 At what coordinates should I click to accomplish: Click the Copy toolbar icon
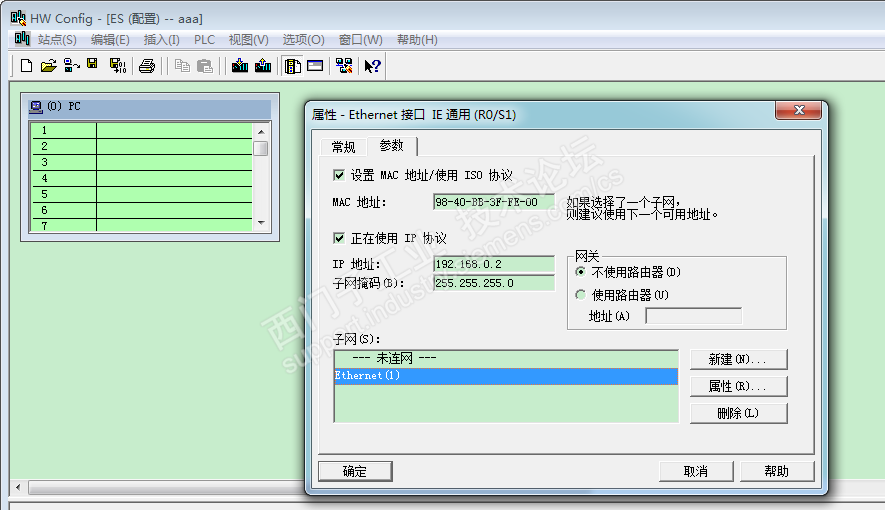pos(182,66)
